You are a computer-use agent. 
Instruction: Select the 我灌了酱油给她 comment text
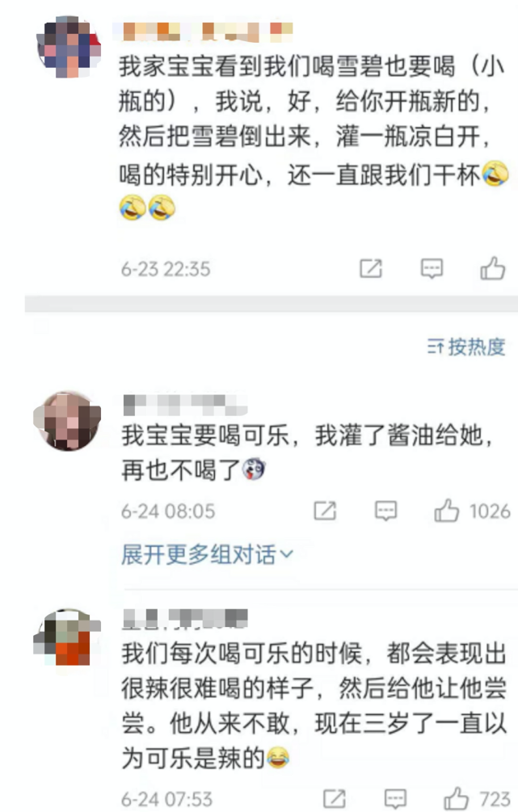(x=307, y=452)
